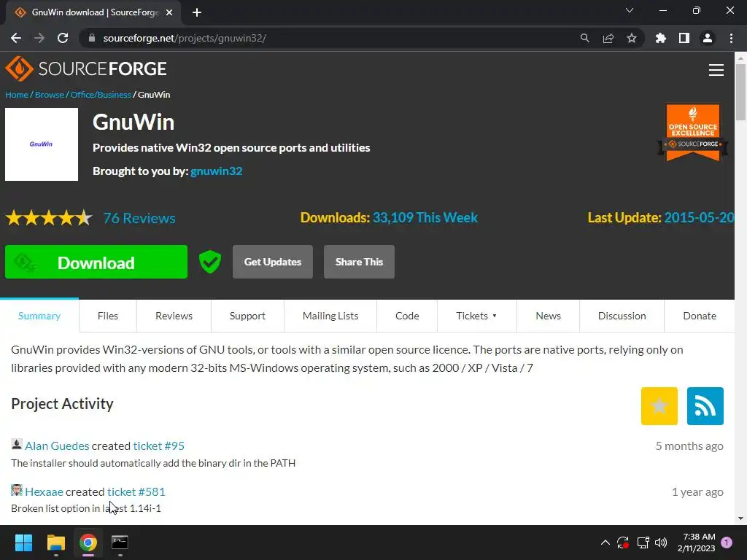Click the site lock icon
This screenshot has width=747, height=560.
click(92, 38)
